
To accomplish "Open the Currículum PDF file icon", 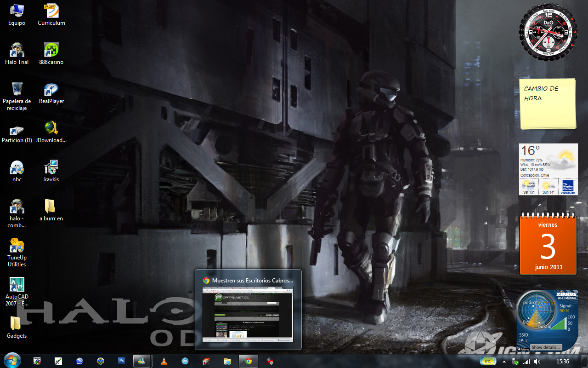I will tap(51, 15).
